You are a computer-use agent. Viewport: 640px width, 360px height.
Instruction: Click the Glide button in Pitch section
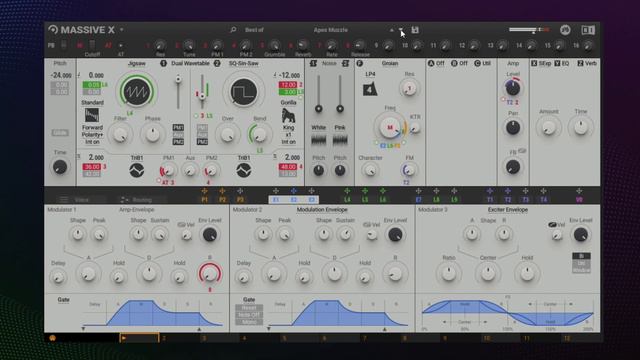pos(60,133)
